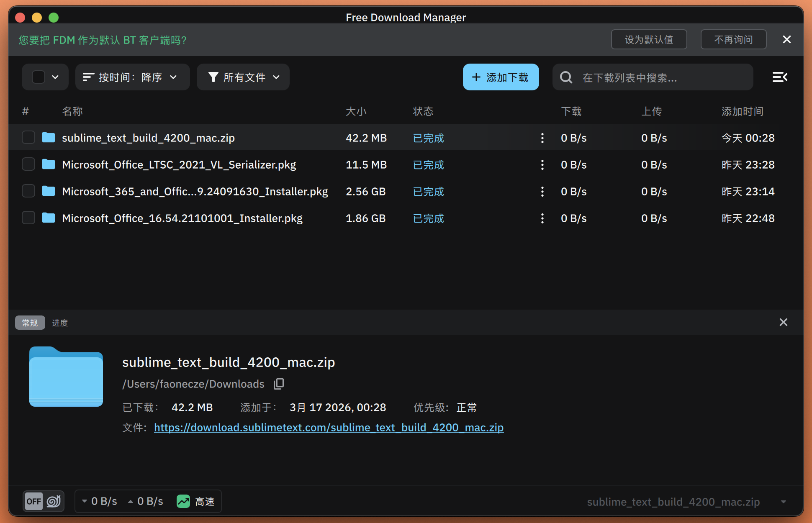This screenshot has height=523, width=812.
Task: Open three-dot menu for sublime_text_build_4200_mac.zip
Action: click(x=542, y=138)
